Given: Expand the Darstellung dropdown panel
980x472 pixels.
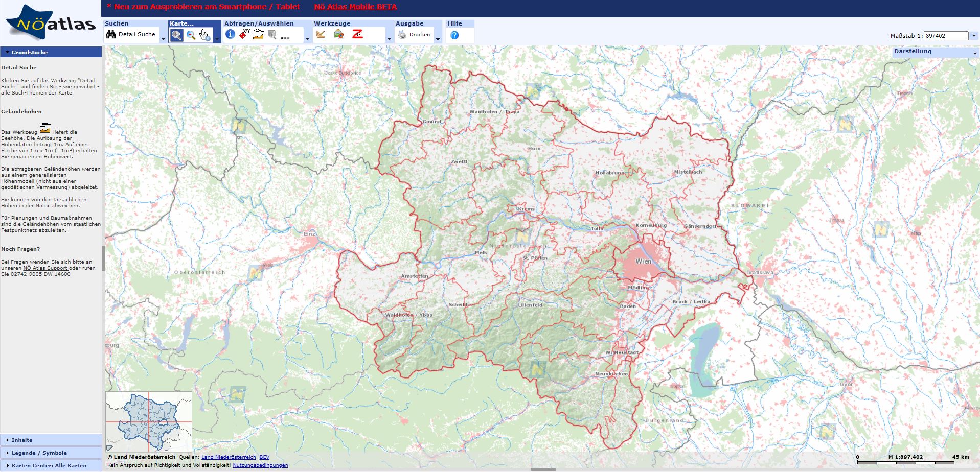Looking at the screenshot, I should 974,53.
